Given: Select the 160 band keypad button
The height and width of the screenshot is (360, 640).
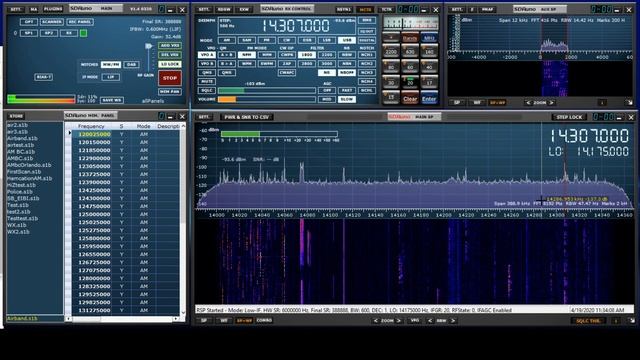Looking at the screenshot, I should pyautogui.click(x=429, y=52).
